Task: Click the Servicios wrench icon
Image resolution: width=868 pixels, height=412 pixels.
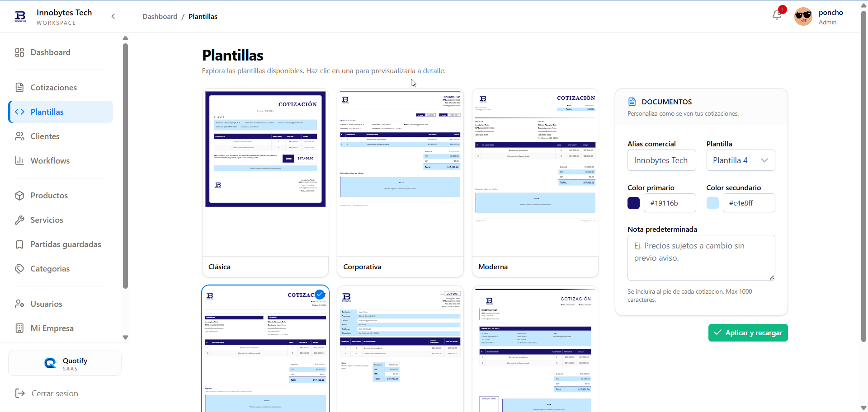Action: 19,220
